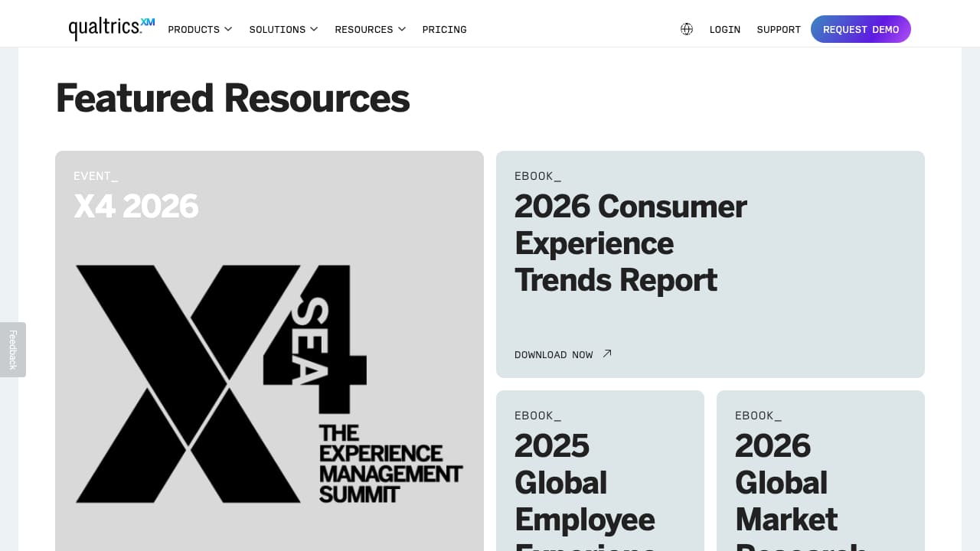The image size is (980, 551).
Task: Click the Download Now arrow icon
Action: coord(607,354)
